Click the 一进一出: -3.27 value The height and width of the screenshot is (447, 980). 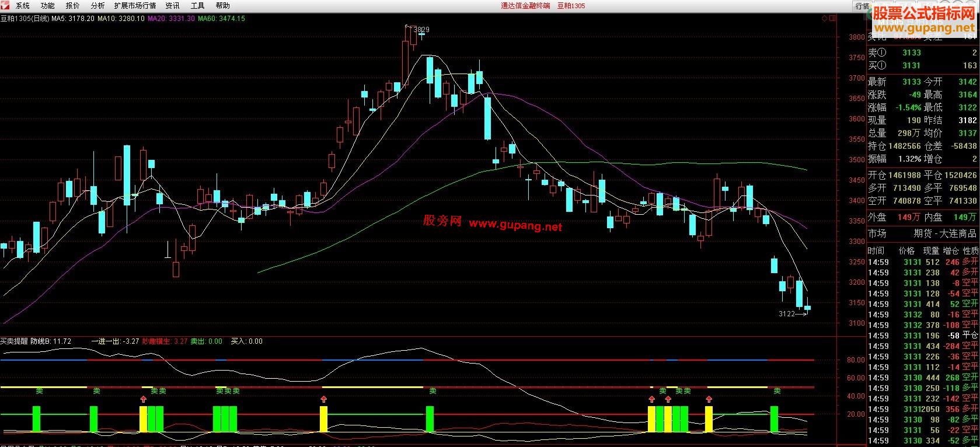pyautogui.click(x=115, y=341)
